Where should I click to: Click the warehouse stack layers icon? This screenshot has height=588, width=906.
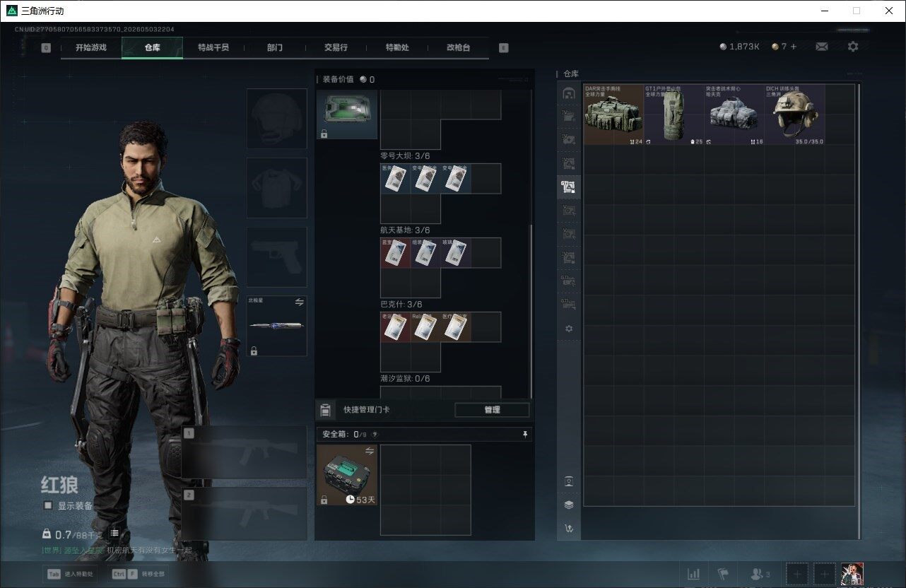569,505
